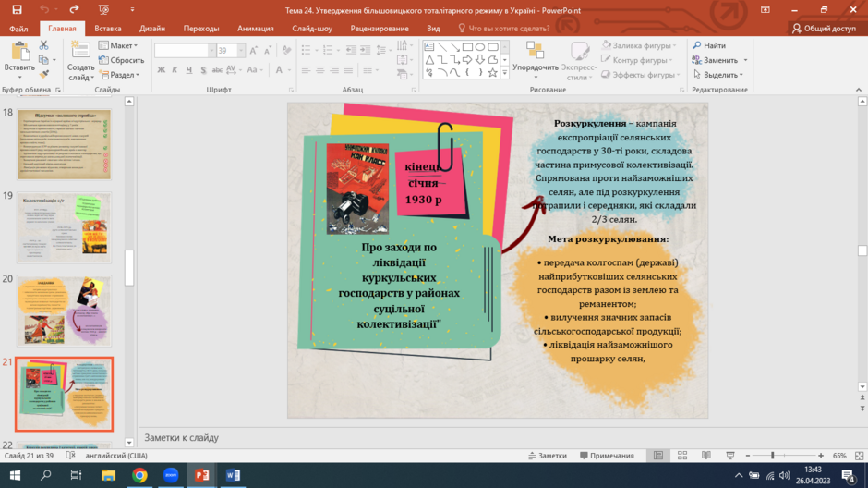Switch to the Вставка ribbon tab
The image size is (868, 488).
pyautogui.click(x=108, y=29)
